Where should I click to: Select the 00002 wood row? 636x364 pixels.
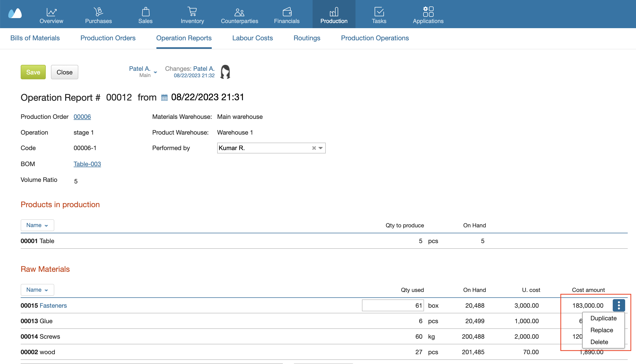tap(324, 352)
